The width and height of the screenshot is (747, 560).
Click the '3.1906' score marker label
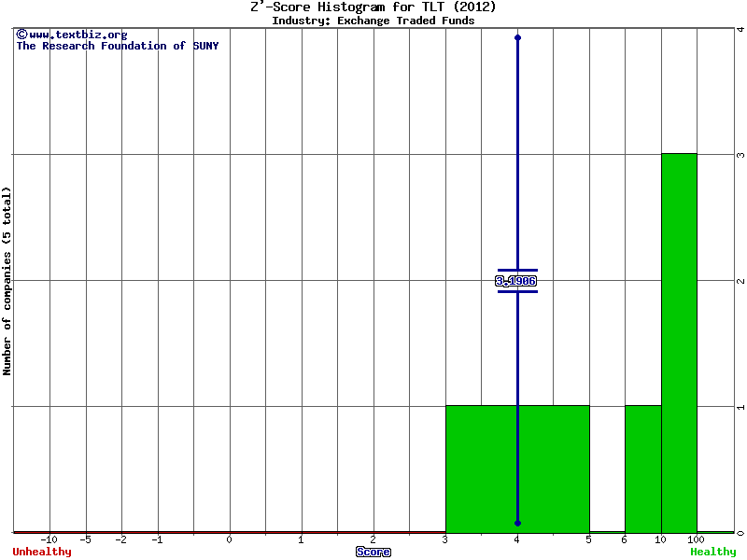tap(516, 281)
